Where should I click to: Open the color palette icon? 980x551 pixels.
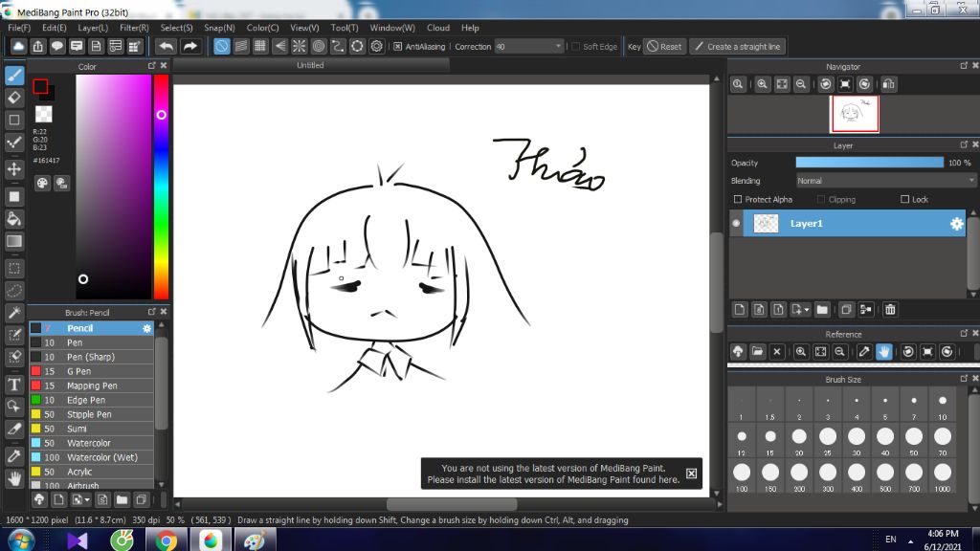click(x=42, y=183)
